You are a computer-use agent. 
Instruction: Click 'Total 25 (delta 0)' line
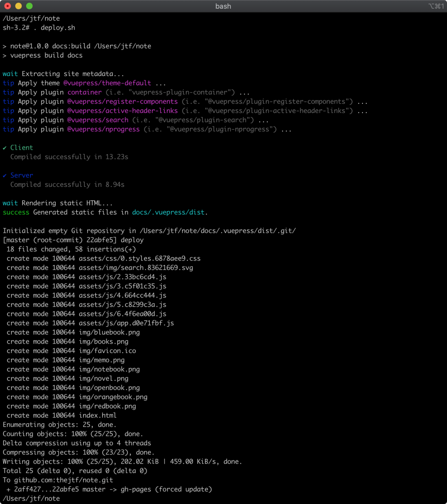(x=75, y=471)
